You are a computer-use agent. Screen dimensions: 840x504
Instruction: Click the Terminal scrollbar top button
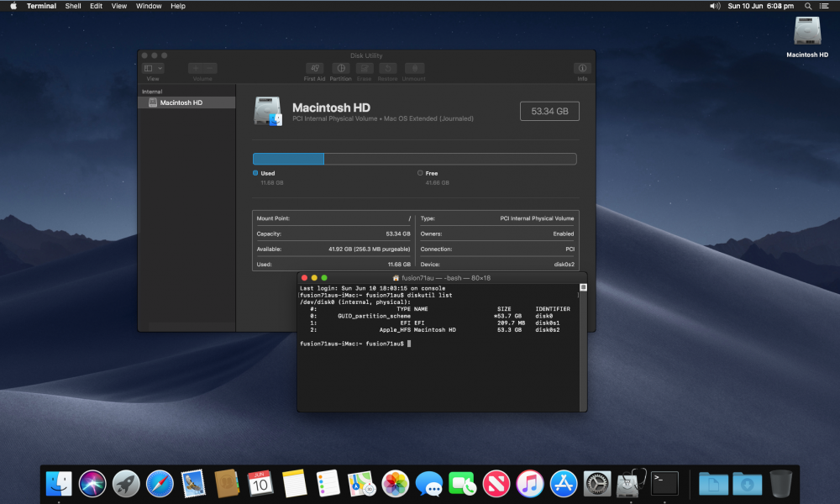[x=584, y=287]
